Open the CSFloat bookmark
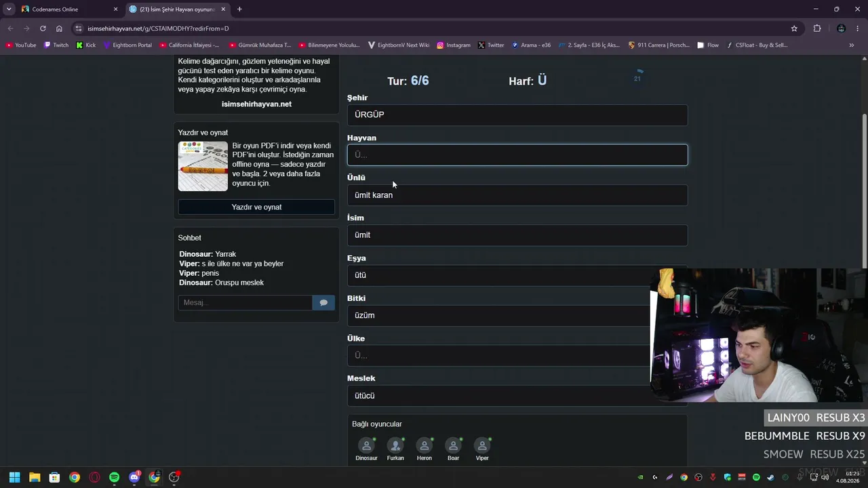Screen dimensions: 868x488 (757, 45)
